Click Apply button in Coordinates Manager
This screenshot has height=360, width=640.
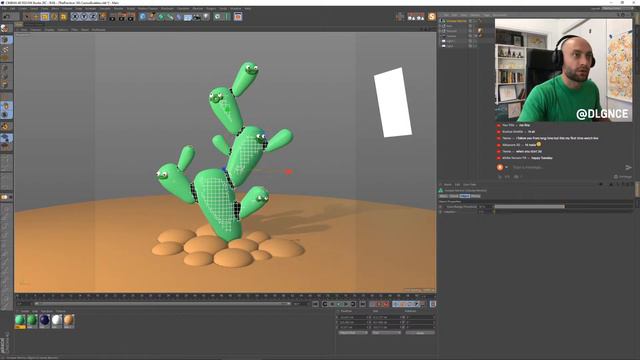420,333
